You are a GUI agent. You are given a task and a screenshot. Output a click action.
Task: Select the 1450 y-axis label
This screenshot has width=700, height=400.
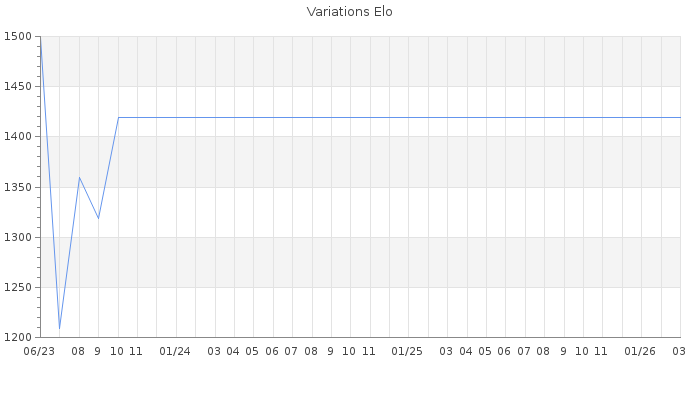pos(18,87)
